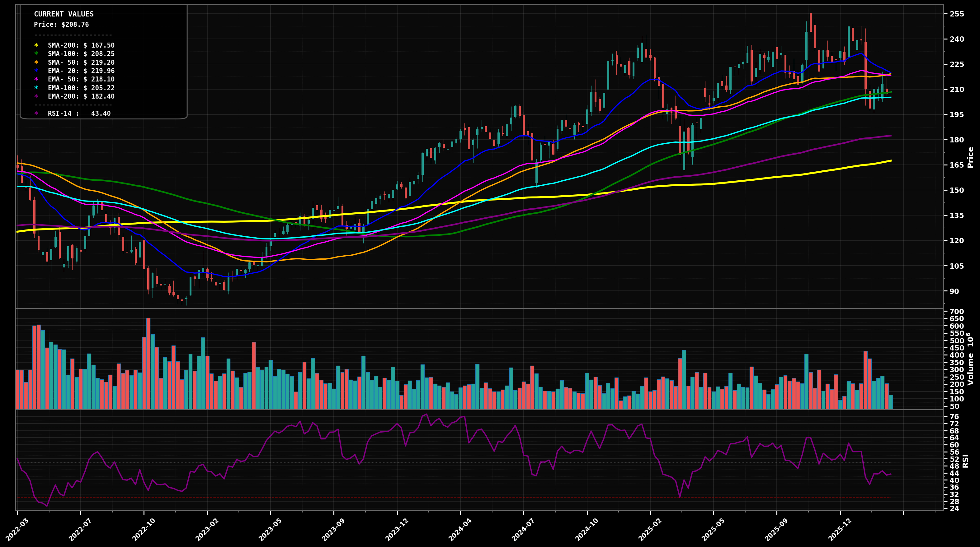Click the Price label text showing $208.76
Viewport: 980px width, 547px height.
tap(61, 24)
